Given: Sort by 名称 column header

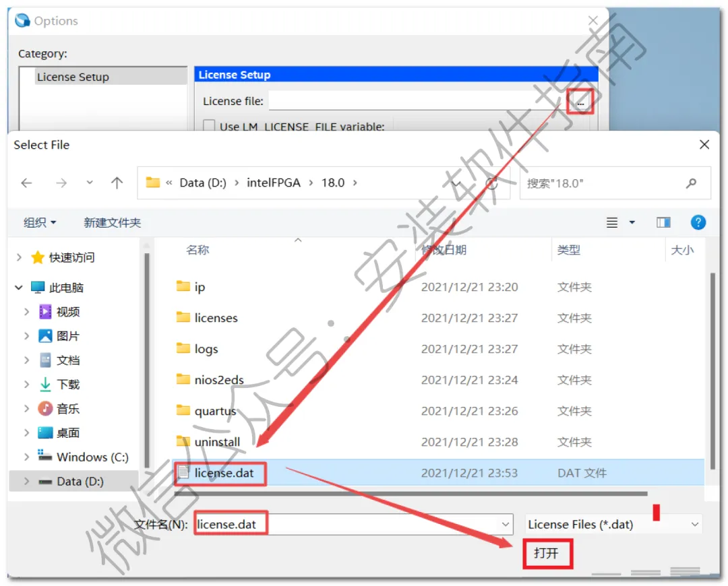Looking at the screenshot, I should [x=198, y=250].
